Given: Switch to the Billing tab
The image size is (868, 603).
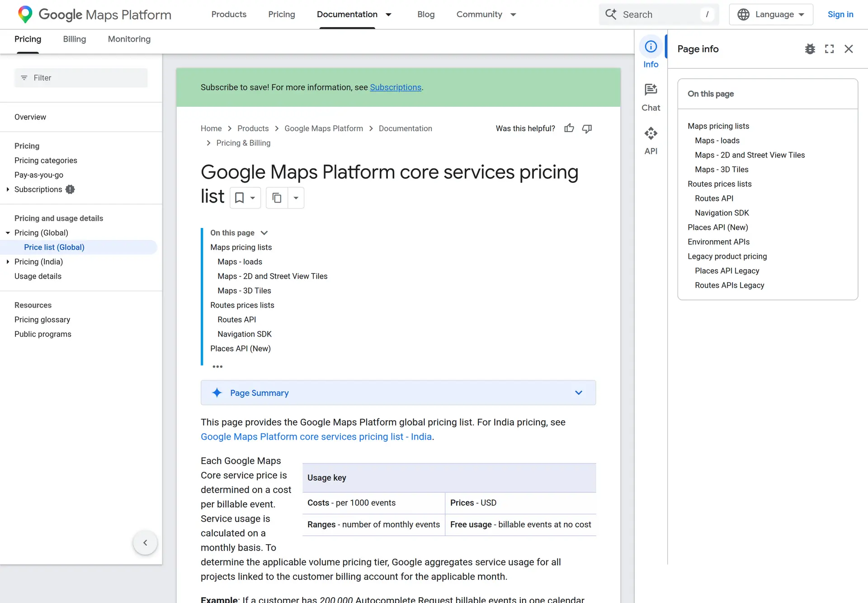Looking at the screenshot, I should coord(75,39).
